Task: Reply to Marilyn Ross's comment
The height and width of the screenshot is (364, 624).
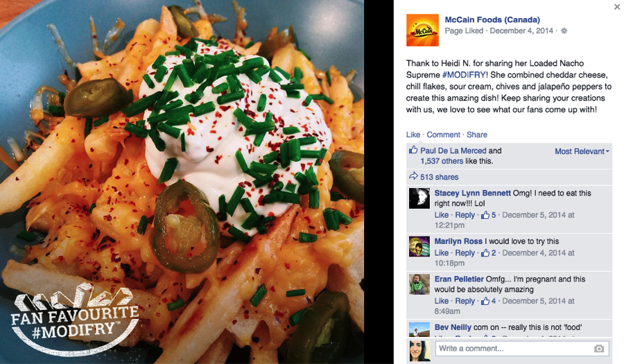Action: (465, 252)
